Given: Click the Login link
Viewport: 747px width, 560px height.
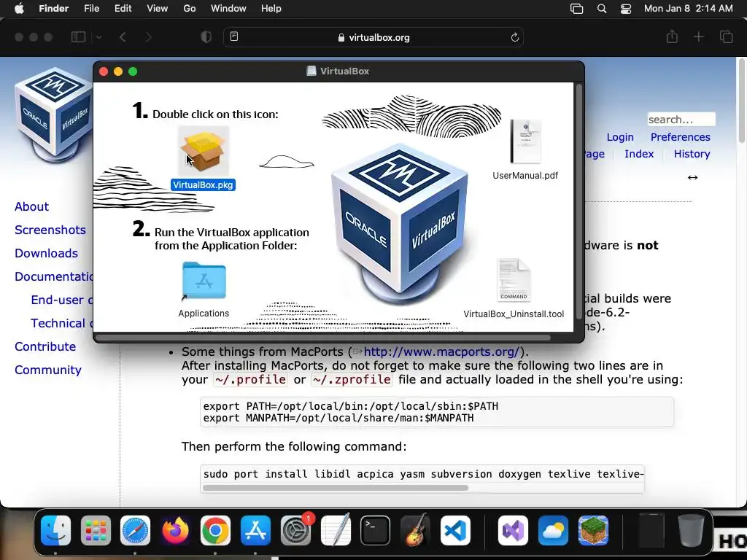Looking at the screenshot, I should 620,137.
